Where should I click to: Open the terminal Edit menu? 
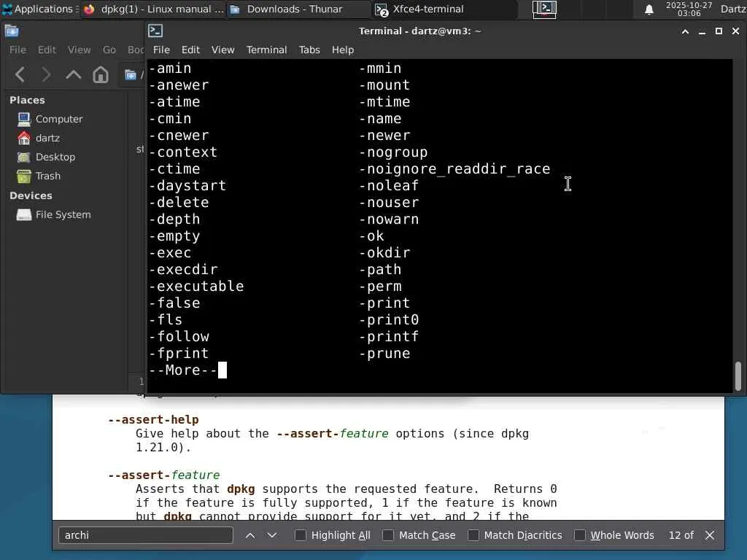pos(190,50)
